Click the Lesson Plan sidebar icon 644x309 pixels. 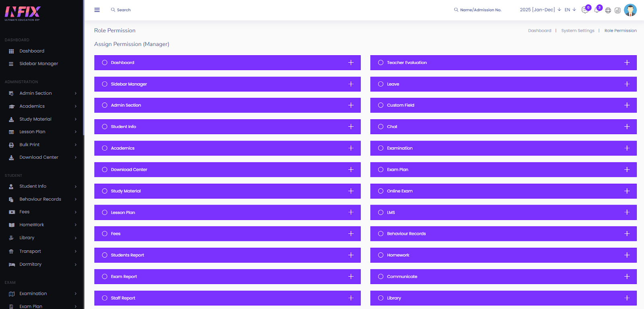coord(11,132)
